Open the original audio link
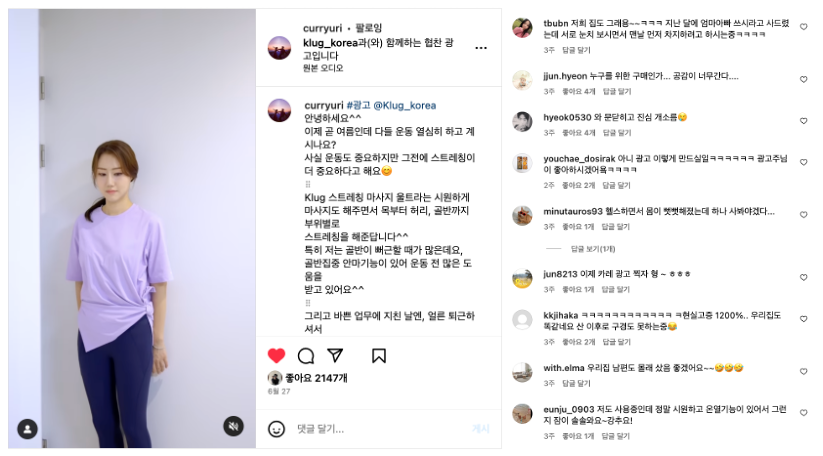This screenshot has width=823, height=456. pos(323,68)
